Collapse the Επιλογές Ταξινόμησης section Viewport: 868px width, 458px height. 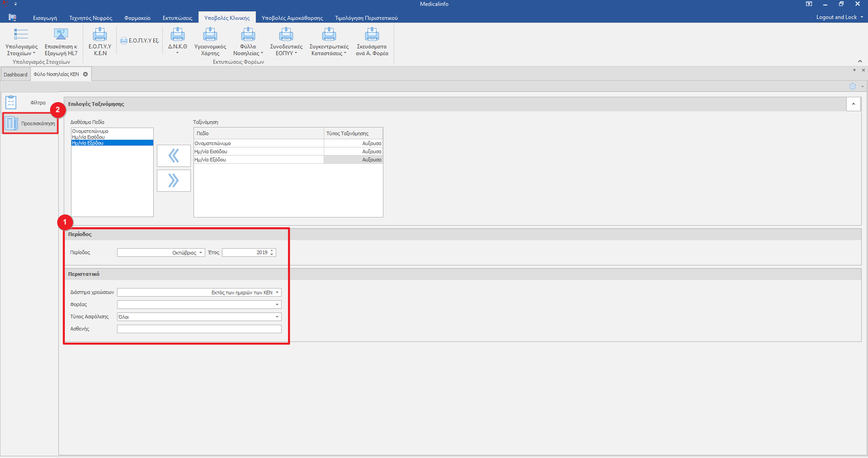point(853,104)
